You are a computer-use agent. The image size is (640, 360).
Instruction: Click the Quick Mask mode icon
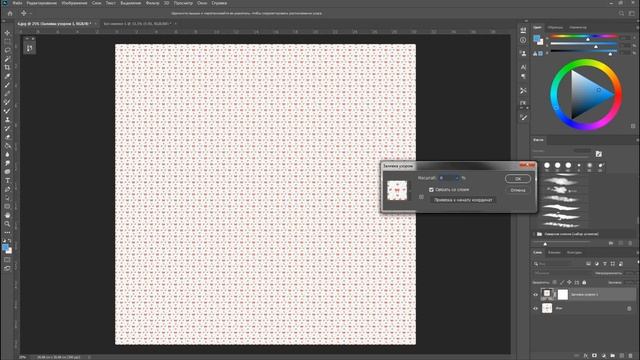tap(7, 260)
